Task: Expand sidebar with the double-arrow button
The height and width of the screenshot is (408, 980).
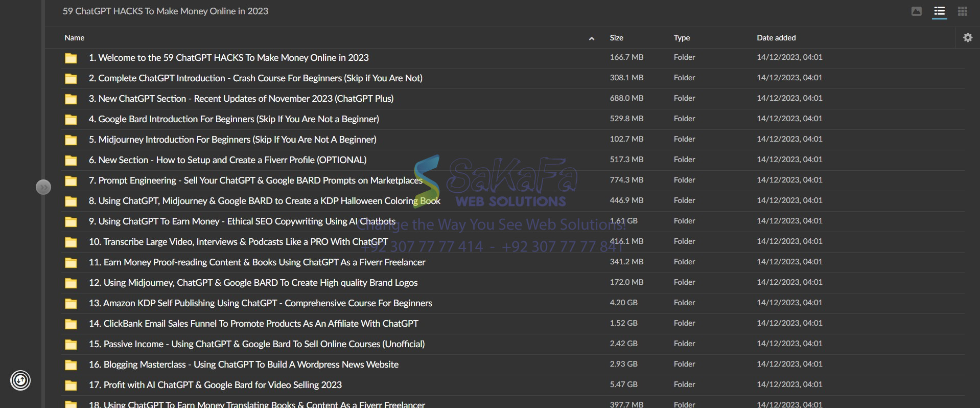Action: click(x=43, y=188)
